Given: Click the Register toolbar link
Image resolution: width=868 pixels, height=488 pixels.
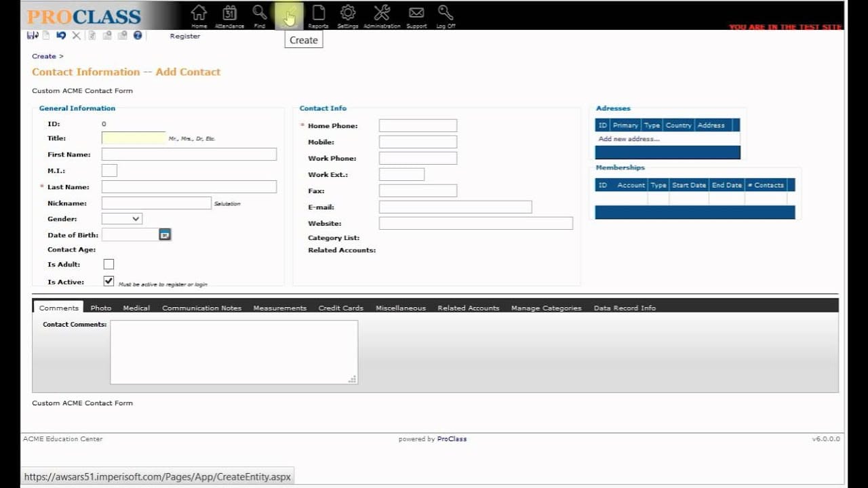Looking at the screenshot, I should [184, 36].
